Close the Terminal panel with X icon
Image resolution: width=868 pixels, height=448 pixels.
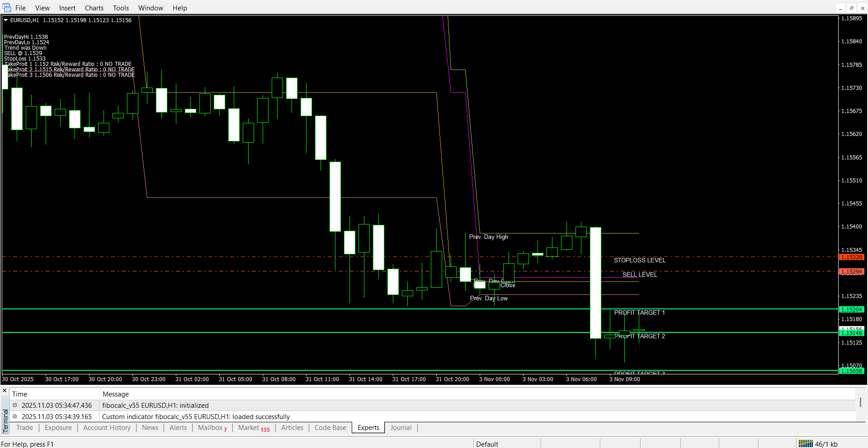click(x=5, y=390)
